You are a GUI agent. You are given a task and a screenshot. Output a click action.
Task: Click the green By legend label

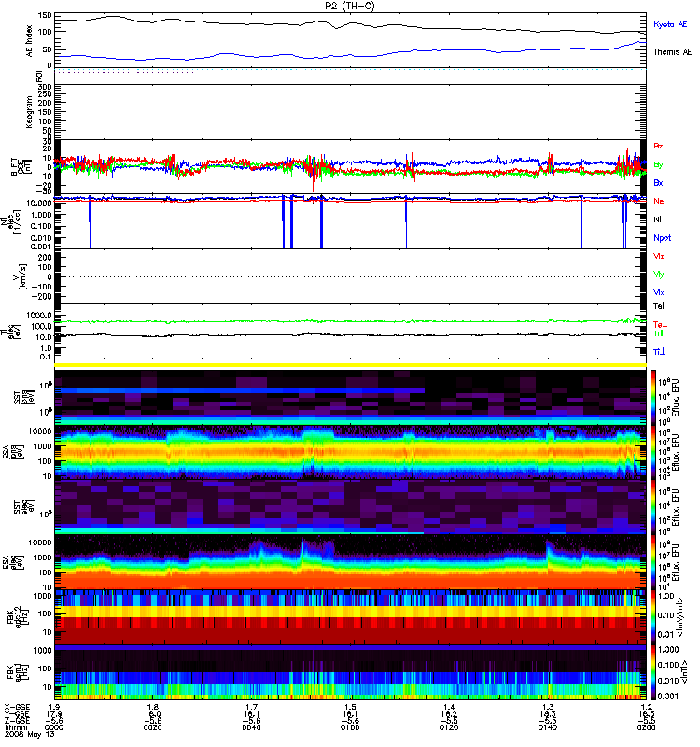point(658,164)
